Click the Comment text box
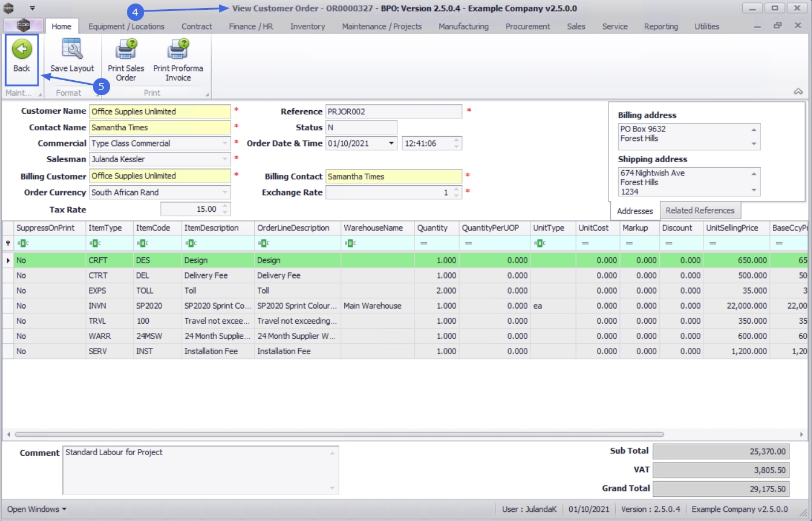This screenshot has width=812, height=521. (201, 470)
